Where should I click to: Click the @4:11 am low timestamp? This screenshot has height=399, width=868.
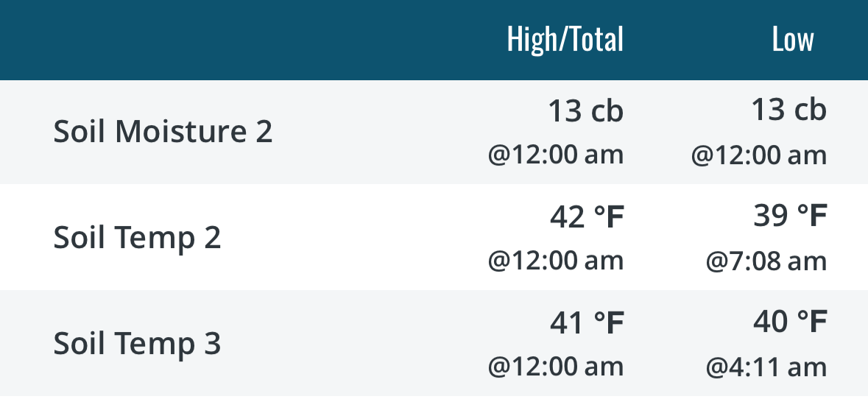click(x=766, y=367)
